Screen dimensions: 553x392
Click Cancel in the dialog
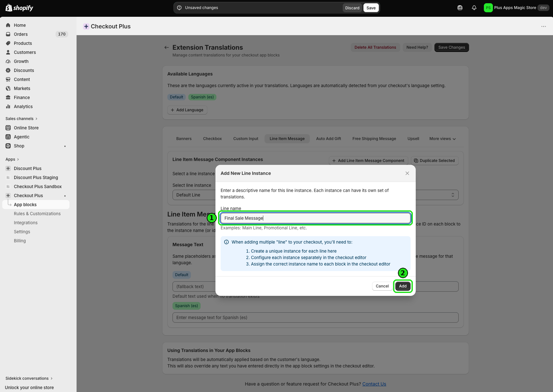tap(382, 286)
